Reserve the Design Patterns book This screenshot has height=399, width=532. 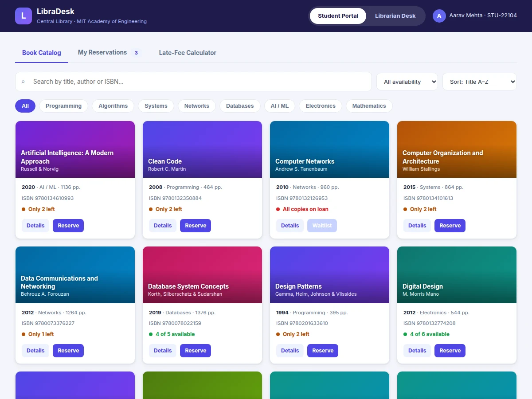[323, 351]
